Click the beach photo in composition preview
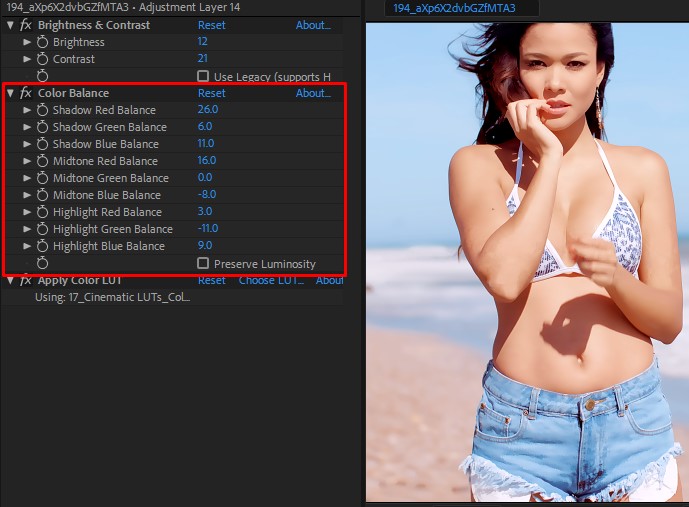 point(527,262)
